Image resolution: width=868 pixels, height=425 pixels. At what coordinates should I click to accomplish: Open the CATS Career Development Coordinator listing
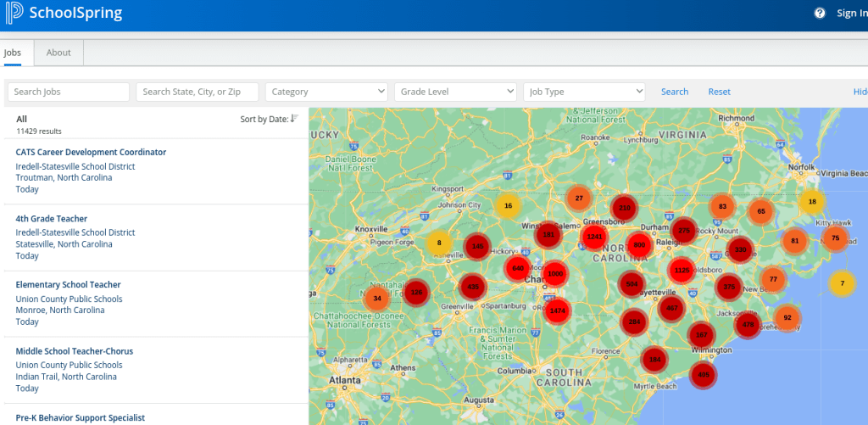[91, 152]
